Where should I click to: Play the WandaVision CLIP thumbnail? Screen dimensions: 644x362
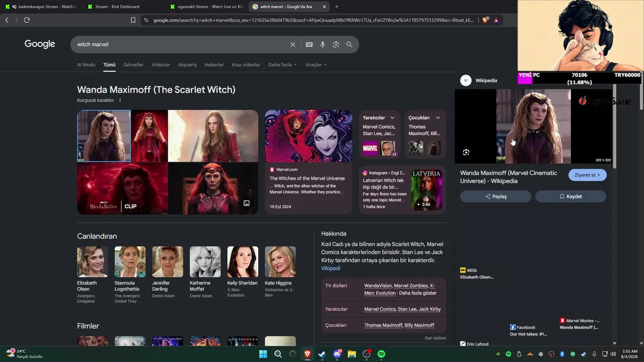[x=122, y=189]
